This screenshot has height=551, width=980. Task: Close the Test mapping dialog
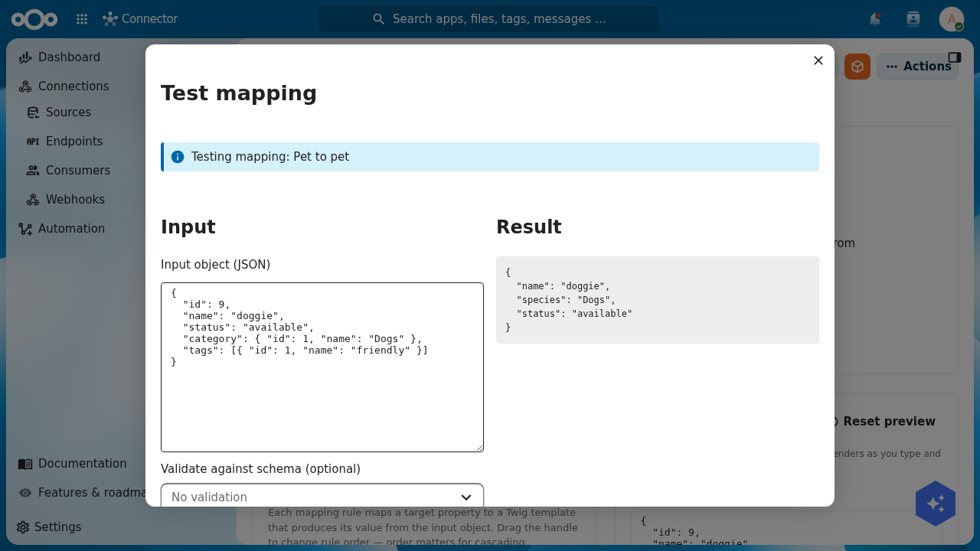point(818,60)
